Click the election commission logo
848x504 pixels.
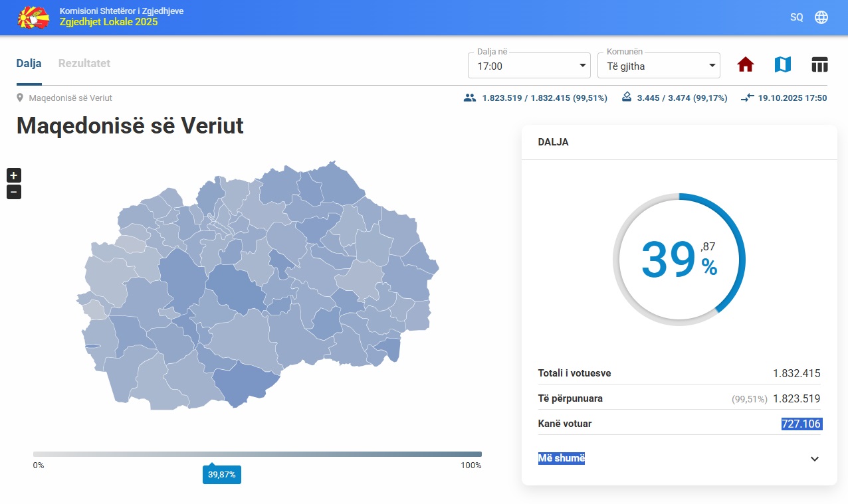34,17
